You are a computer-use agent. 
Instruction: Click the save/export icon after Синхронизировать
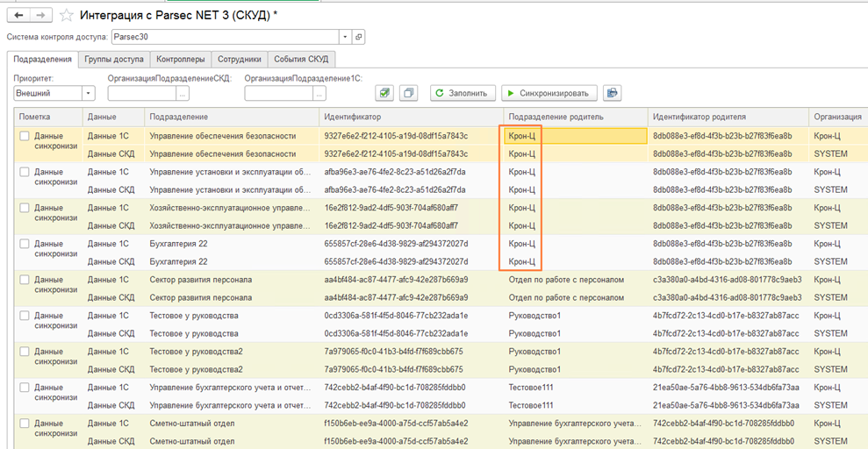[612, 93]
